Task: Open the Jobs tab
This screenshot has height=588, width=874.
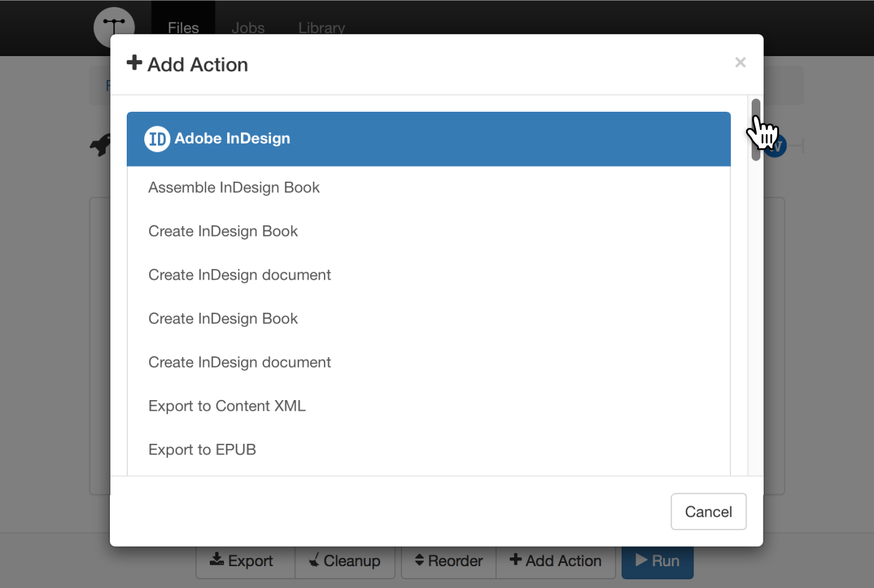Action: coord(248,28)
